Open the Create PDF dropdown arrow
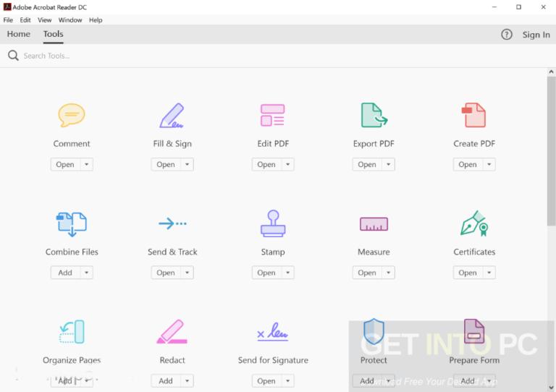Screen dimensions: 556x392 pos(489,164)
